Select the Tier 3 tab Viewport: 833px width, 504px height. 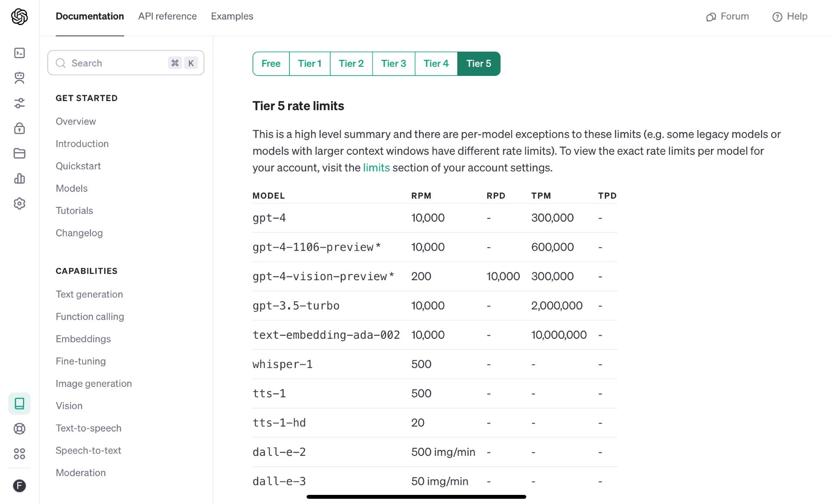(x=394, y=64)
